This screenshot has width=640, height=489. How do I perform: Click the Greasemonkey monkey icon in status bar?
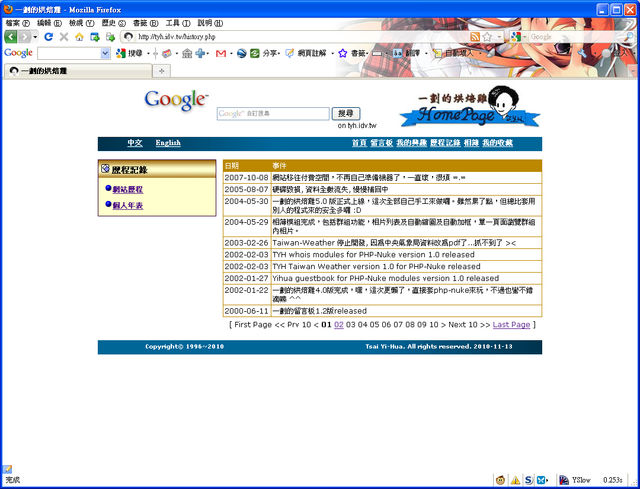[x=500, y=480]
